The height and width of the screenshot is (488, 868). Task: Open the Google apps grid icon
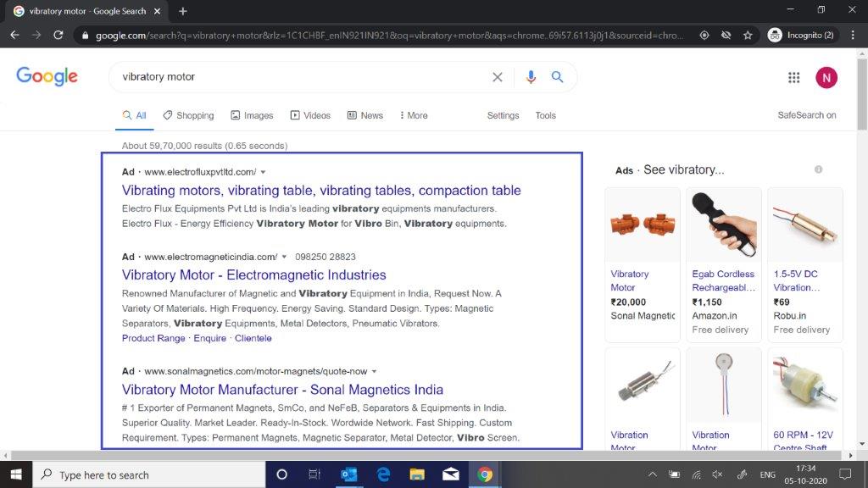coord(794,78)
